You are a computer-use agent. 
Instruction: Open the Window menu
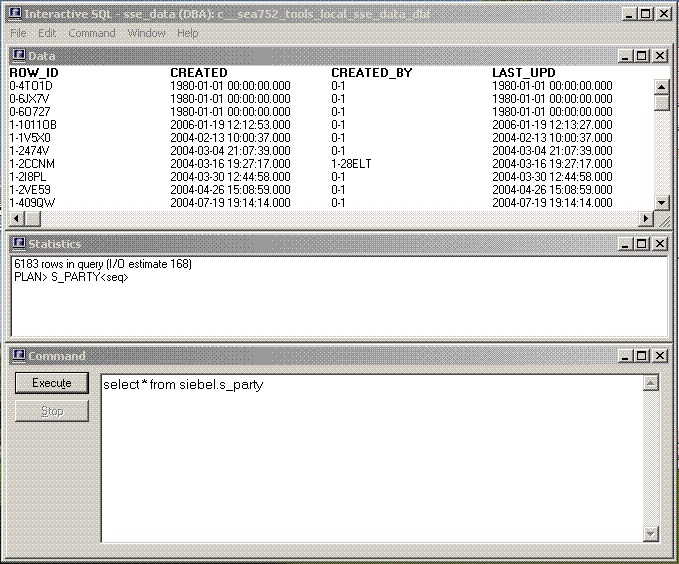146,33
